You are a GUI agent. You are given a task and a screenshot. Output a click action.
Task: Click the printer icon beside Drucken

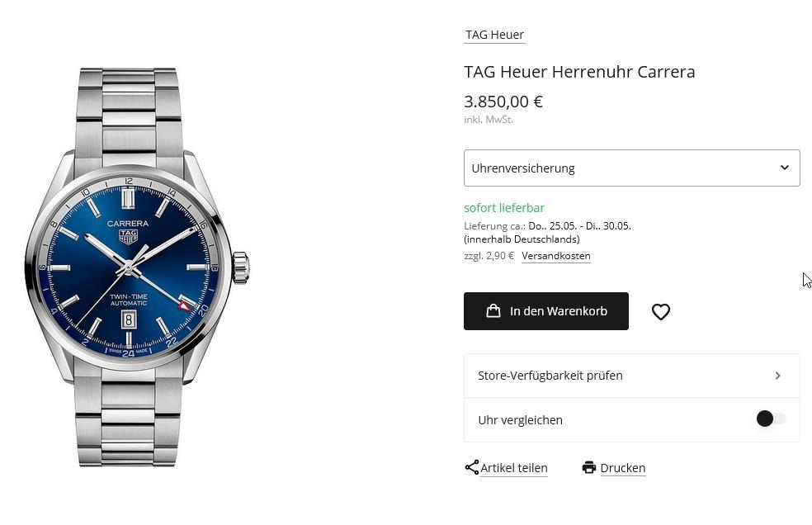tap(589, 467)
